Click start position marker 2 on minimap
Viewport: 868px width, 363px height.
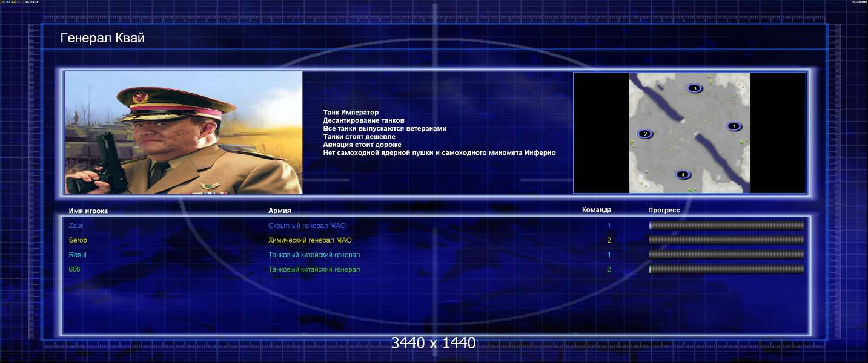[x=645, y=134]
